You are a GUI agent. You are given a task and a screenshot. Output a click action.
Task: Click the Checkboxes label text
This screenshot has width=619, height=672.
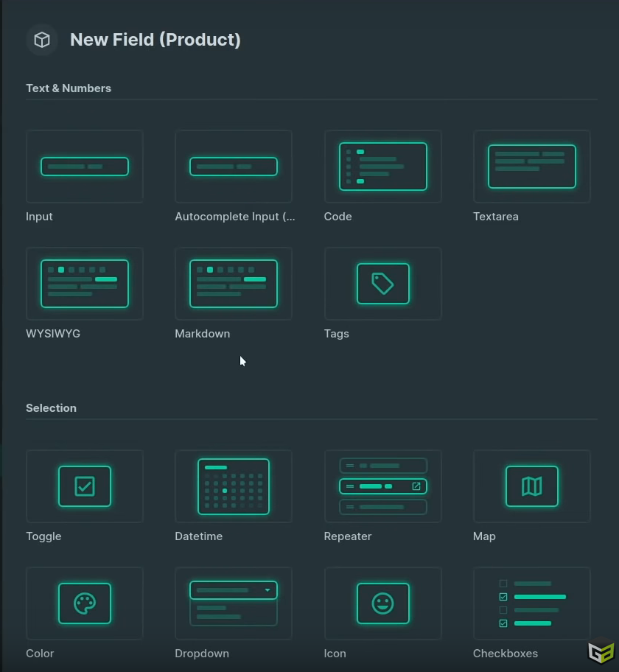point(506,653)
